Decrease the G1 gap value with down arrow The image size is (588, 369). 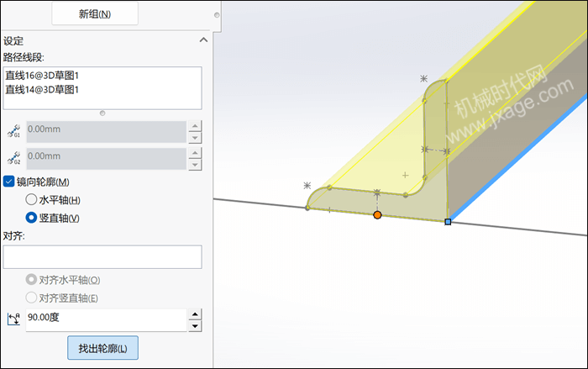tap(195, 138)
